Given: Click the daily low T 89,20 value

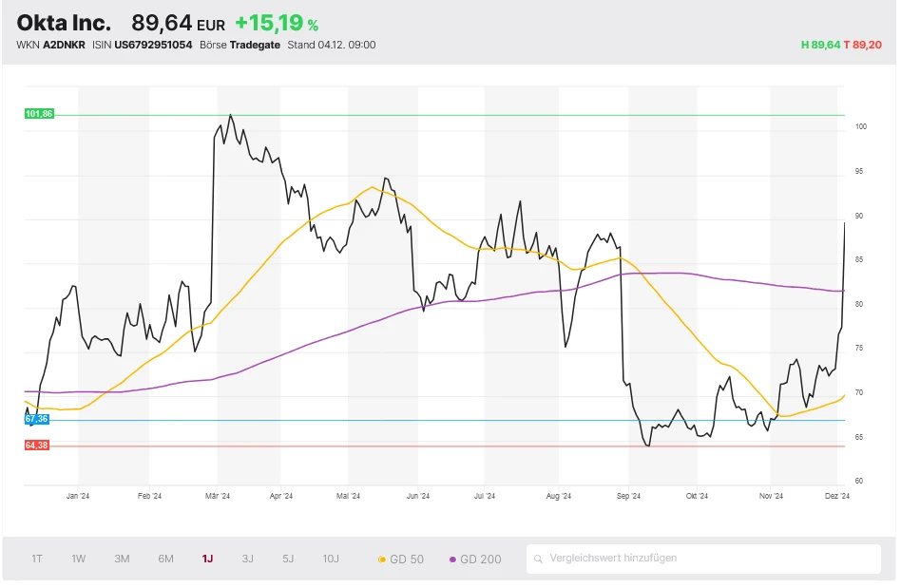Looking at the screenshot, I should 863,45.
